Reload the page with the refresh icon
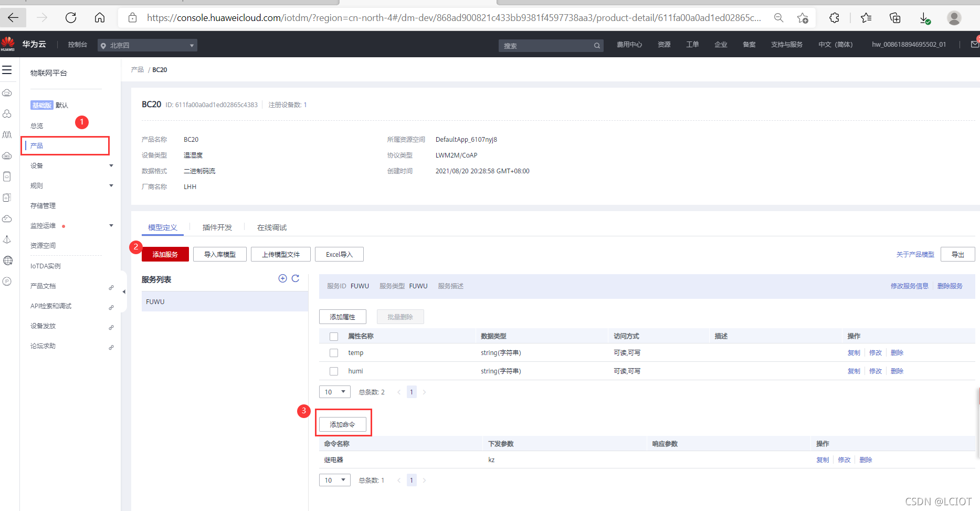 (71, 18)
